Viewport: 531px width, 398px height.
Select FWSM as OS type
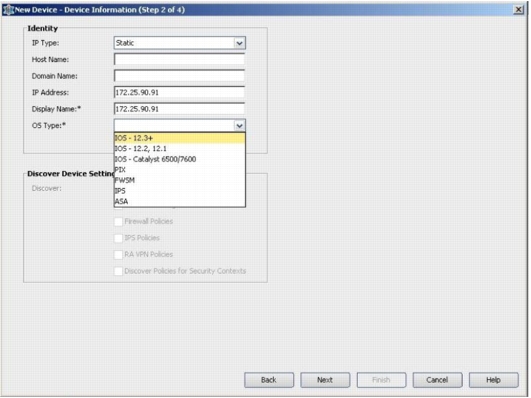coord(179,180)
